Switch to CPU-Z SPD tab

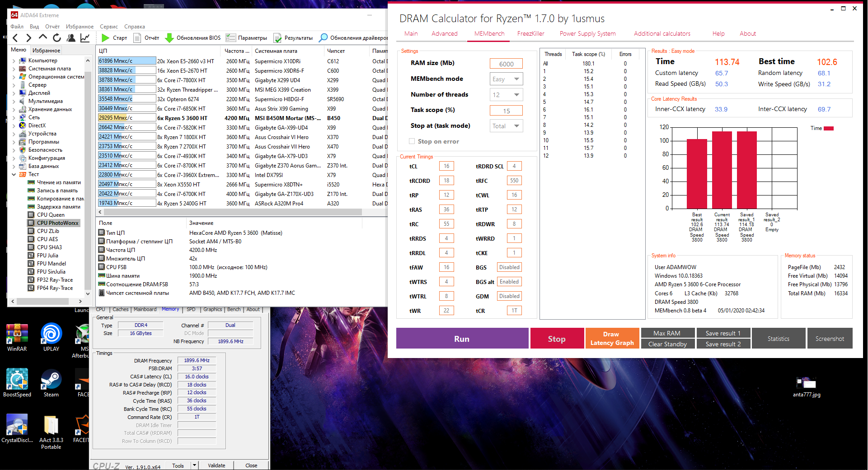[191, 309]
